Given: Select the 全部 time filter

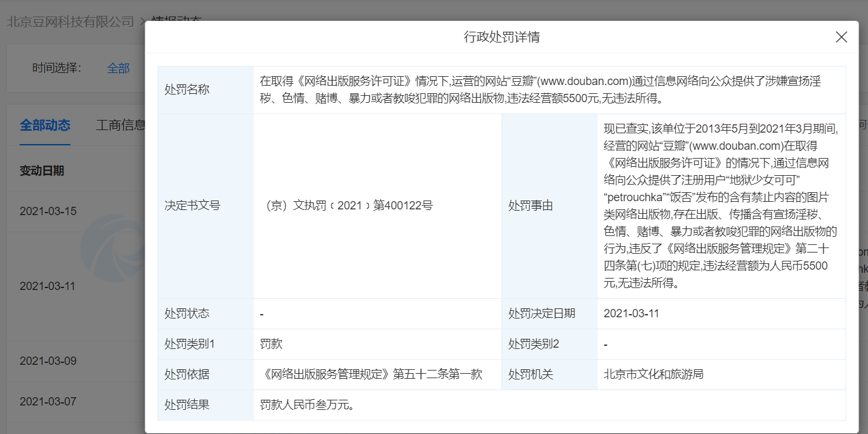Looking at the screenshot, I should click(118, 68).
